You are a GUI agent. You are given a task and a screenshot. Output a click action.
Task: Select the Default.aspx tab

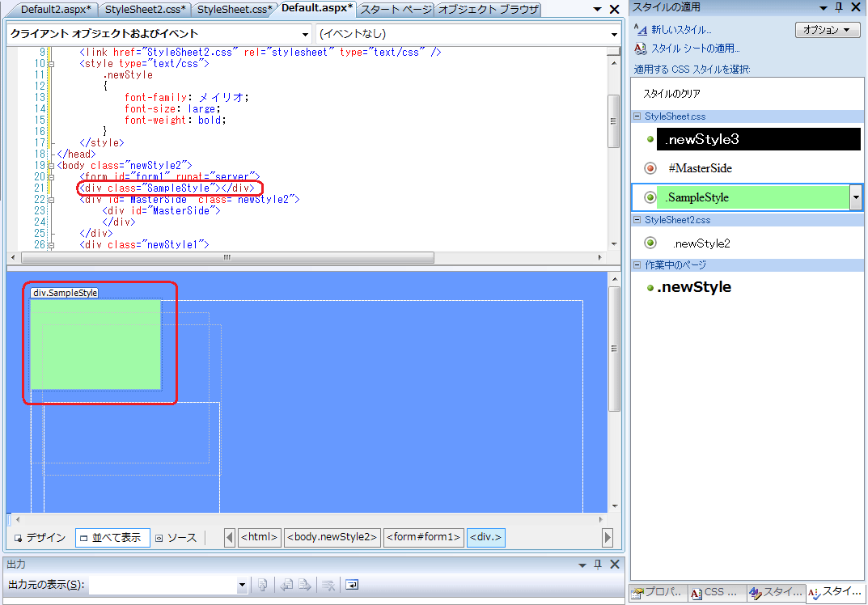click(316, 8)
